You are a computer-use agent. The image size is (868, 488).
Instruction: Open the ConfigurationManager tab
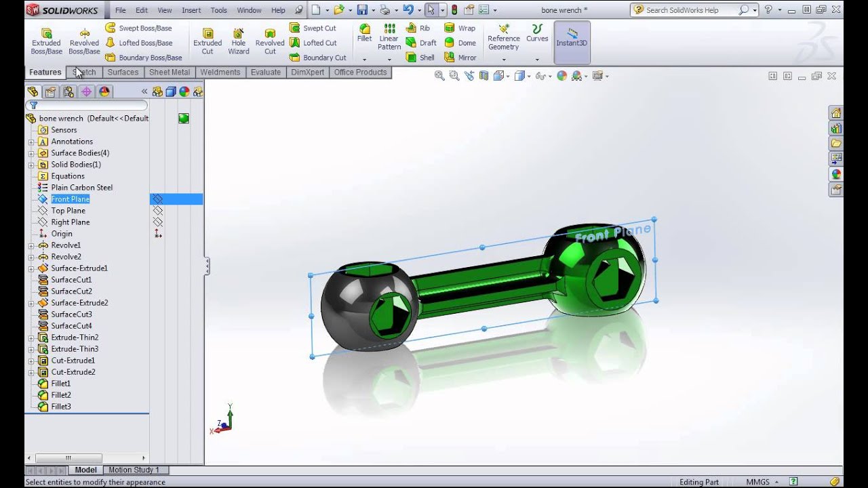[68, 91]
